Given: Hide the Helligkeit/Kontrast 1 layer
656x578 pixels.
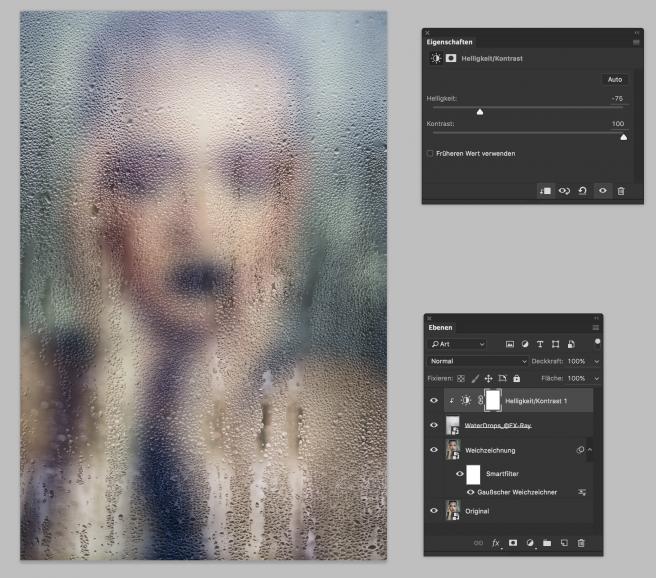Looking at the screenshot, I should tap(434, 401).
